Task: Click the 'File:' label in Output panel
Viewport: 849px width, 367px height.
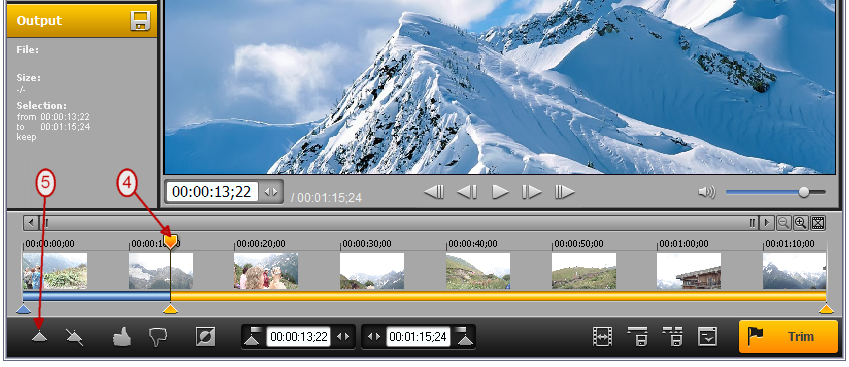Action: coord(28,50)
